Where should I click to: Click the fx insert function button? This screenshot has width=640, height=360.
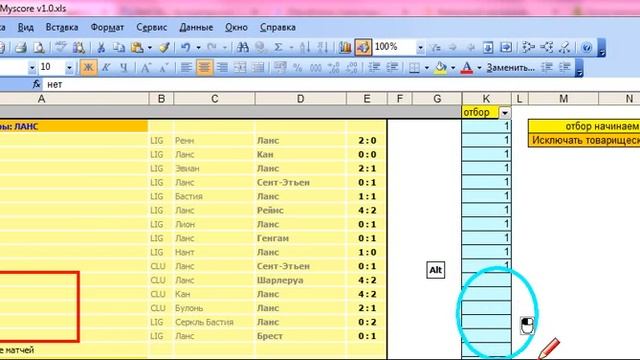coord(36,84)
